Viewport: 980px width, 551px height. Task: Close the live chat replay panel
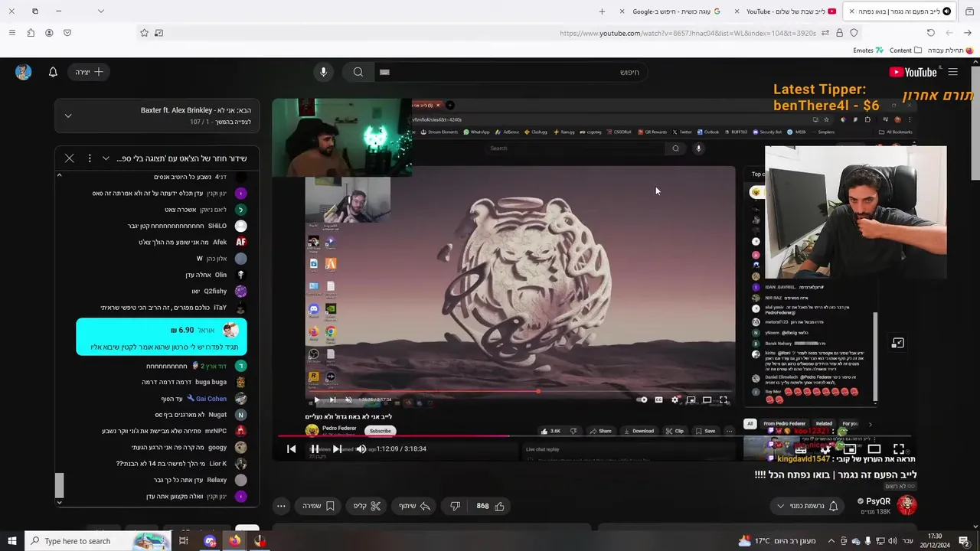[69, 158]
